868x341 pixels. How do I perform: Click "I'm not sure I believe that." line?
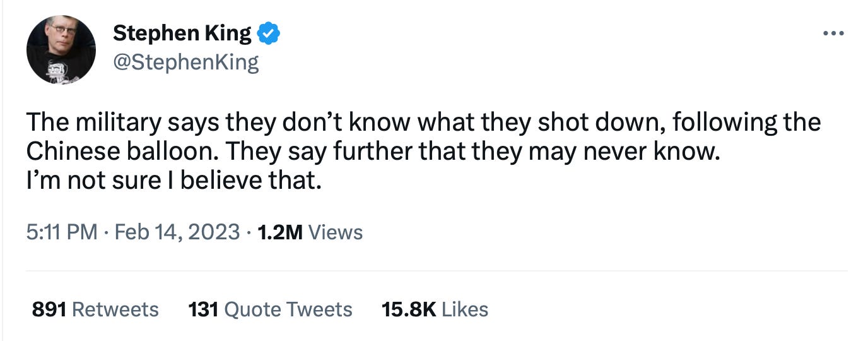(174, 181)
